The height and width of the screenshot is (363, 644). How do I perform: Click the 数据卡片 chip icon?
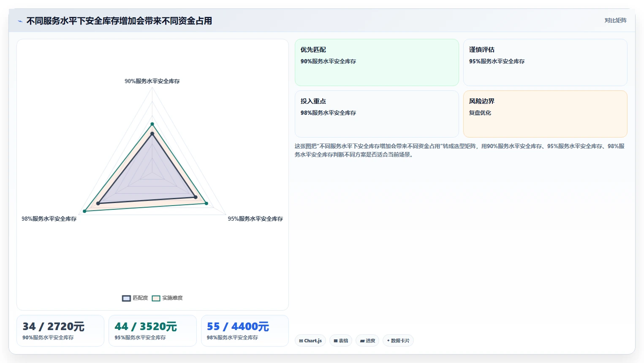(389, 341)
